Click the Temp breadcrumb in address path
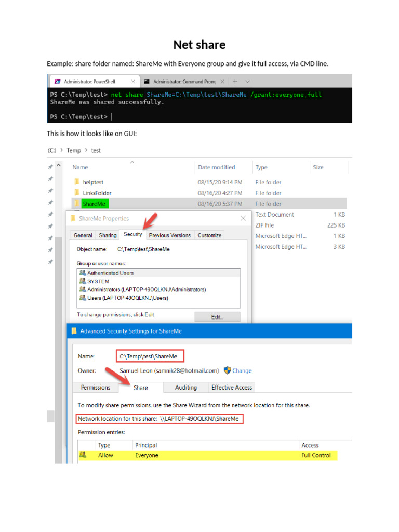 click(74, 150)
